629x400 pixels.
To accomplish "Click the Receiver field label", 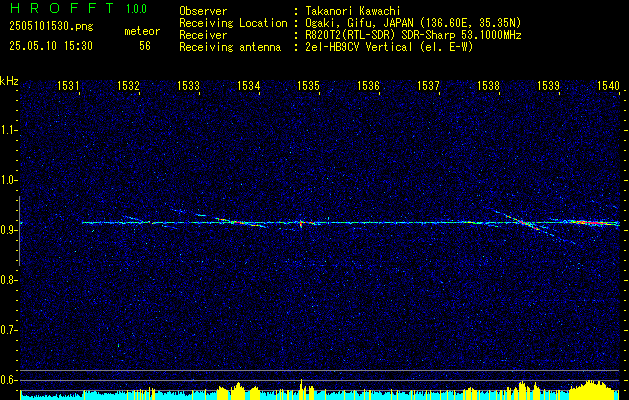I will pos(203,35).
